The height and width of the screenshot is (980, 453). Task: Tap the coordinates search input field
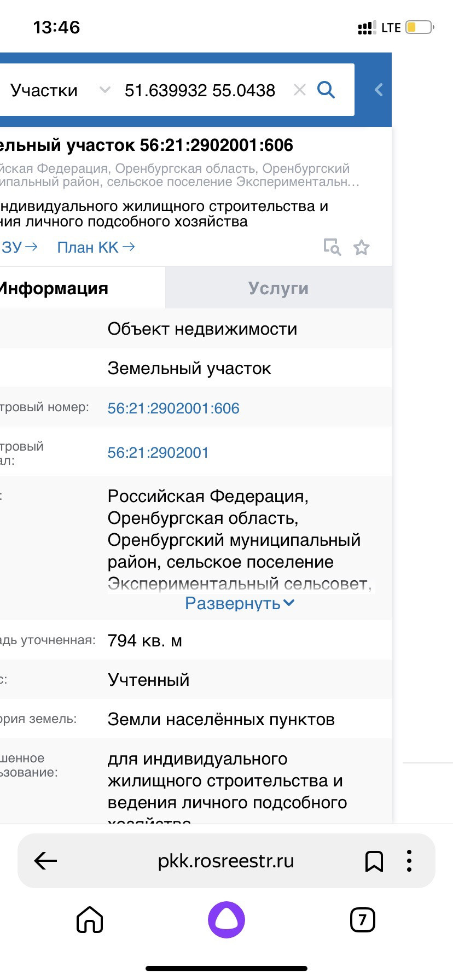(200, 90)
